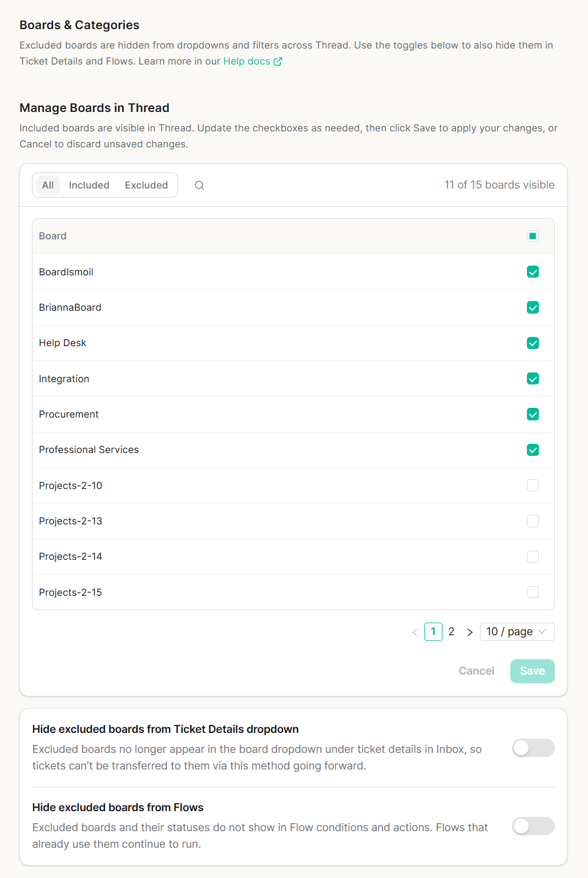Go to the previous page arrow
This screenshot has height=878, width=588.
pyautogui.click(x=415, y=632)
